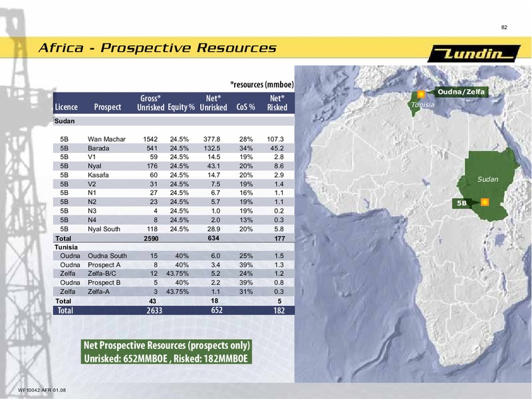532x399 pixels.
Task: Click the footer reference WF10042 AFR 01.08
Action: [42, 390]
